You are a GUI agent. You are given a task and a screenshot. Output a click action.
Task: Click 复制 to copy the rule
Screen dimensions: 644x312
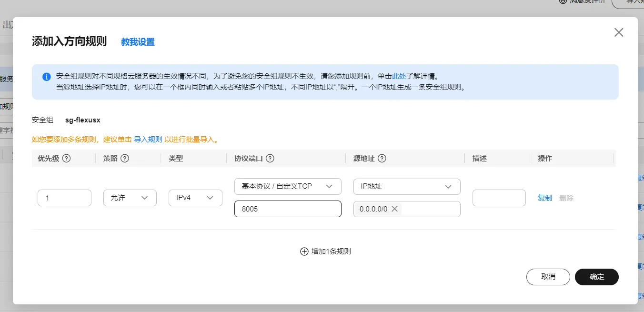pos(544,198)
